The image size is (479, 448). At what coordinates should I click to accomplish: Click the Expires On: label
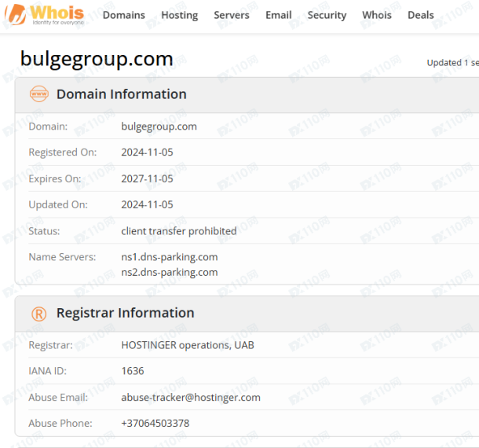pos(55,178)
